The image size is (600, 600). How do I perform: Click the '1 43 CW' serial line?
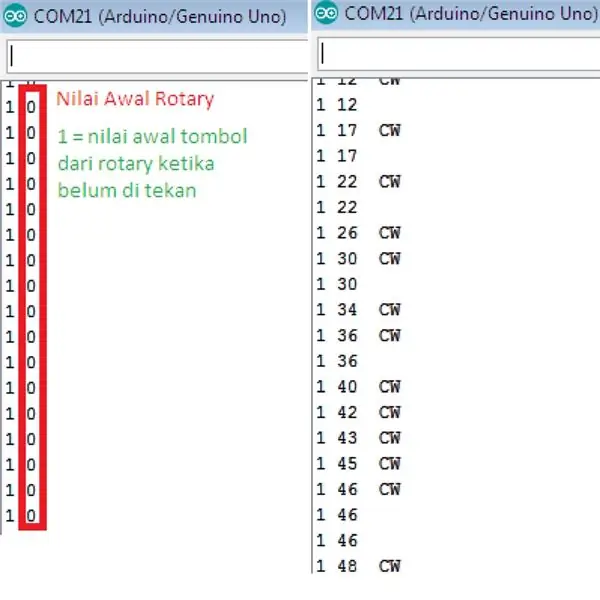[x=359, y=438]
